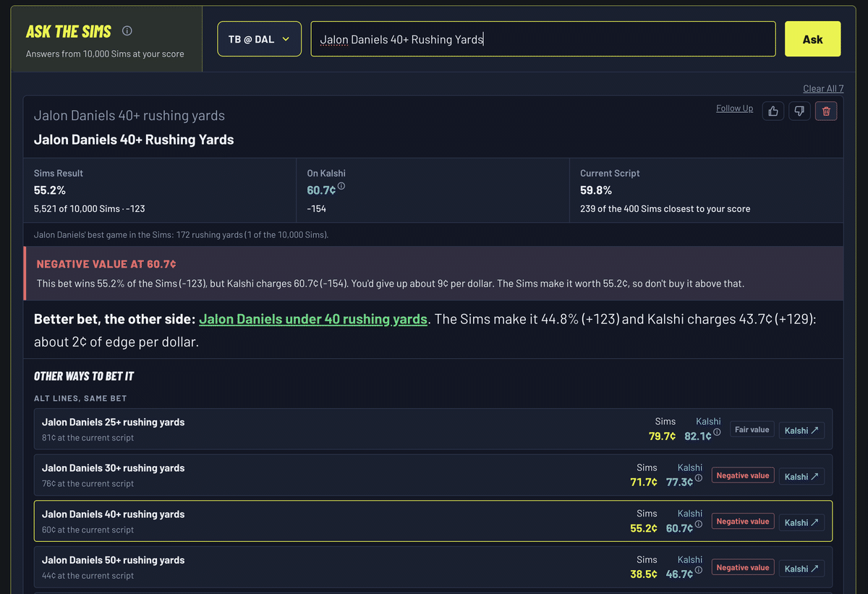Image resolution: width=868 pixels, height=594 pixels.
Task: Give thumbs down to this answer
Action: (799, 111)
